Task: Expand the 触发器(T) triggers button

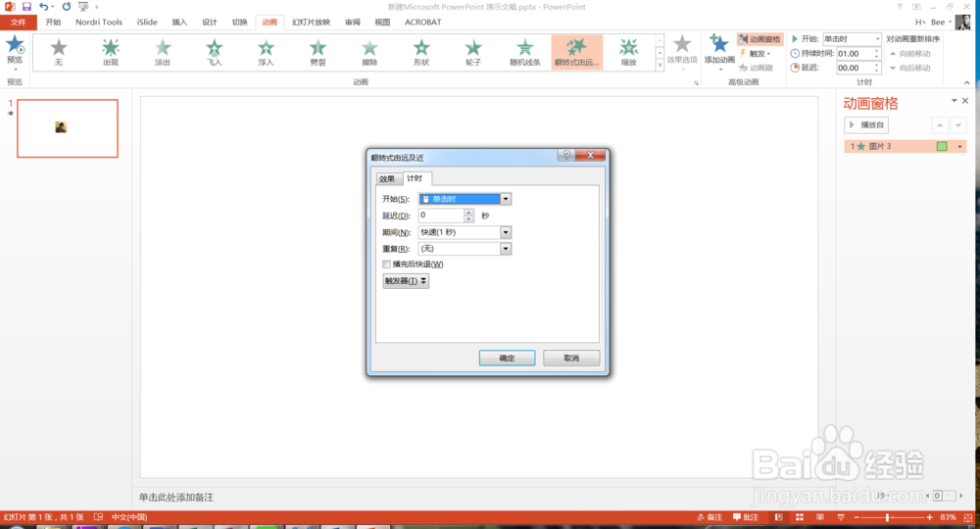Action: coord(406,281)
